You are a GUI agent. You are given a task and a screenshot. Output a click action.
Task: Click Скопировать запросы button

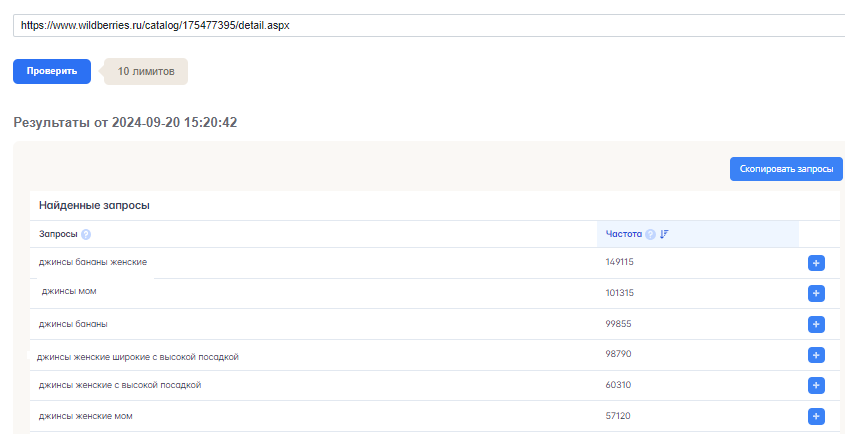[786, 169]
